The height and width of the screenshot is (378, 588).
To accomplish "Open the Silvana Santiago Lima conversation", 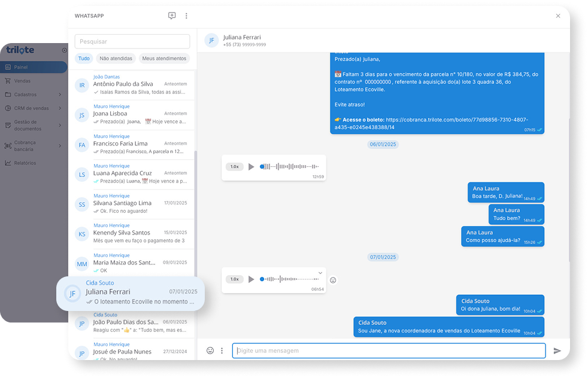I will pos(132,204).
